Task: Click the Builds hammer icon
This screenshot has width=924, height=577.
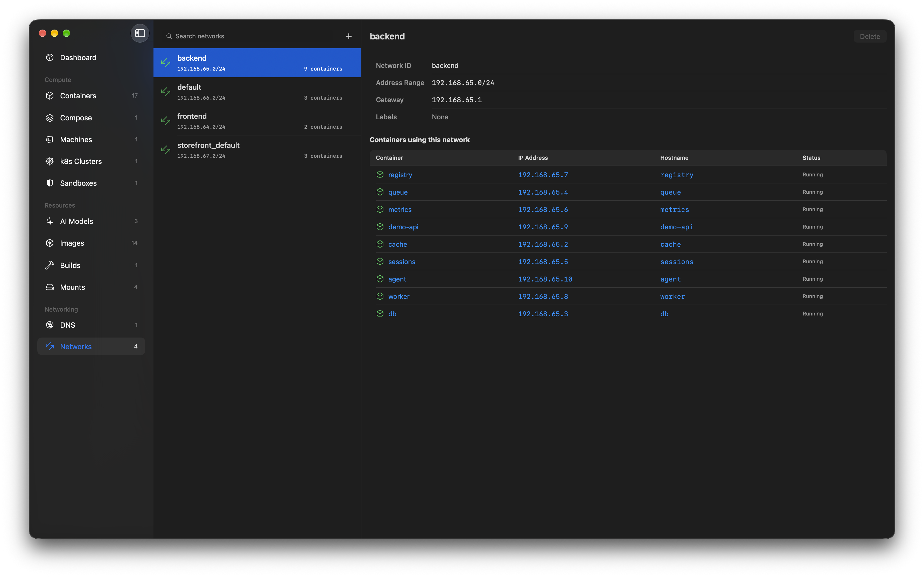Action: [50, 265]
